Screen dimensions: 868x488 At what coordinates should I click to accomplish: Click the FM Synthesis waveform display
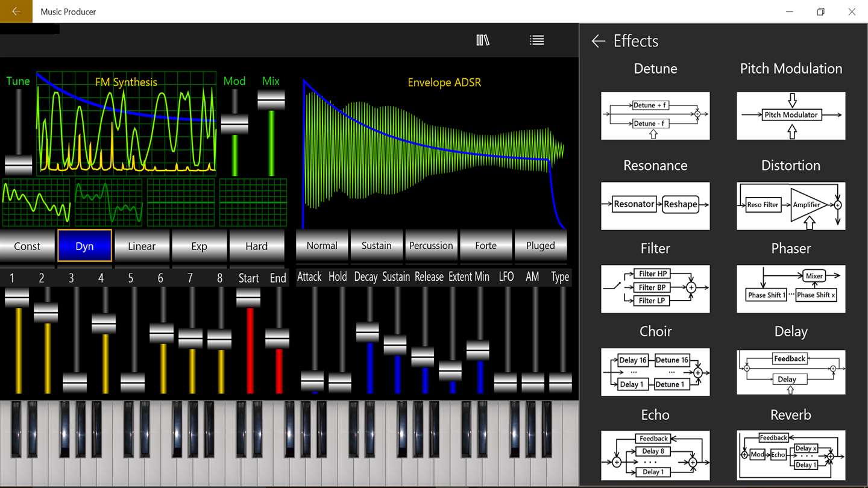[x=126, y=124]
